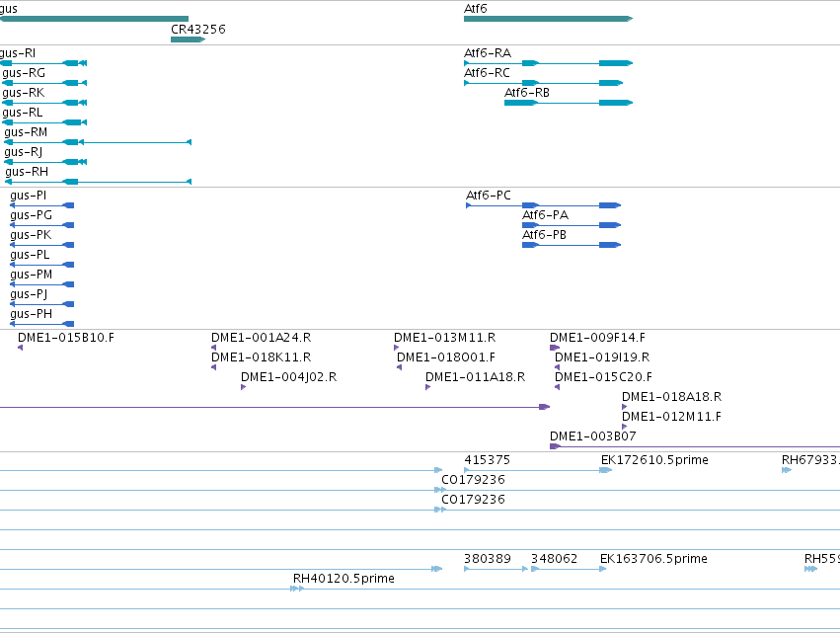Click clone end DME1-009F14.F
Image resolution: width=840 pixels, height=633 pixels.
pyautogui.click(x=555, y=348)
